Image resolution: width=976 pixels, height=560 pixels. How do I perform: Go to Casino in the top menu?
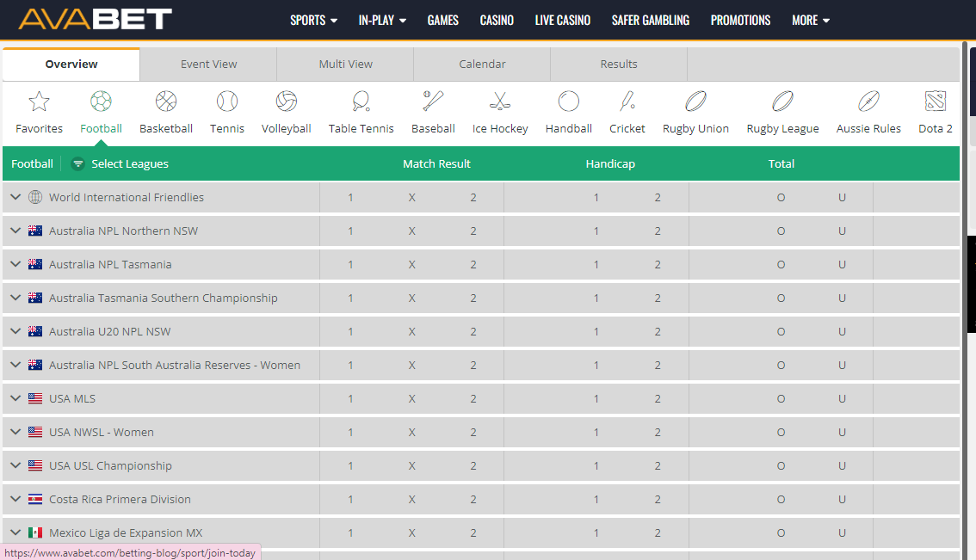point(497,21)
